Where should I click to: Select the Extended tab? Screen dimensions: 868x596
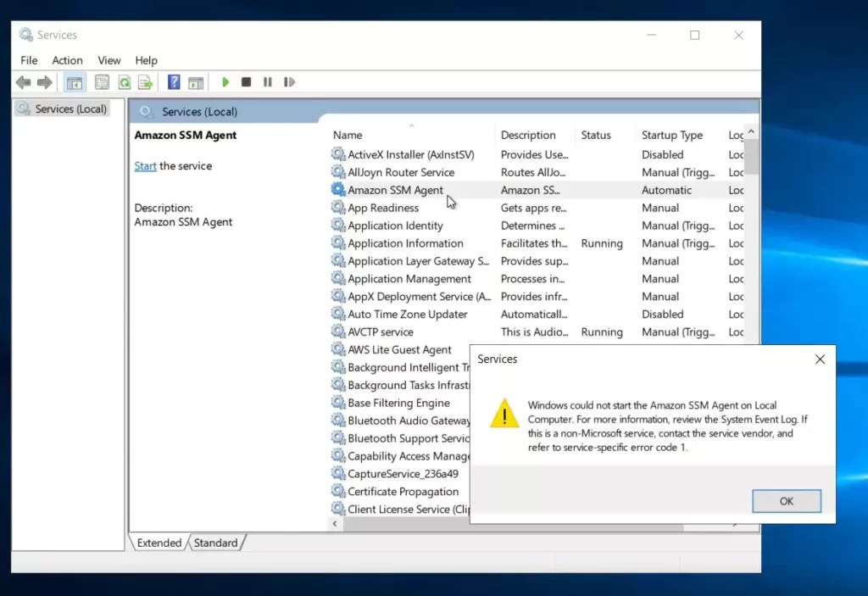159,543
